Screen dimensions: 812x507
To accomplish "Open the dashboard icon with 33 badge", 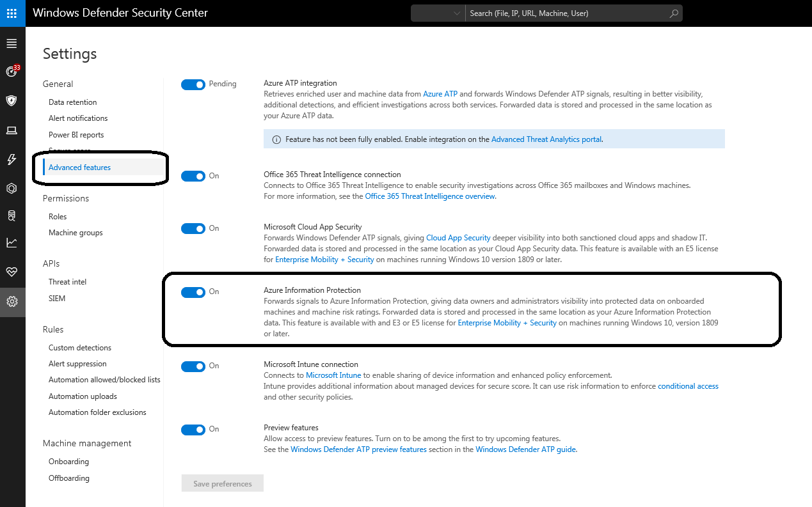I will coord(12,72).
